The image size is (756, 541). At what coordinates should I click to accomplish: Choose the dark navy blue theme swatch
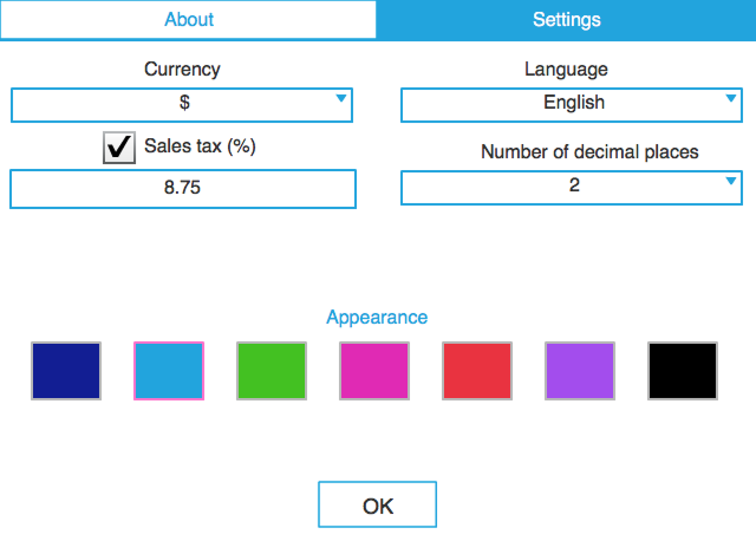66,370
